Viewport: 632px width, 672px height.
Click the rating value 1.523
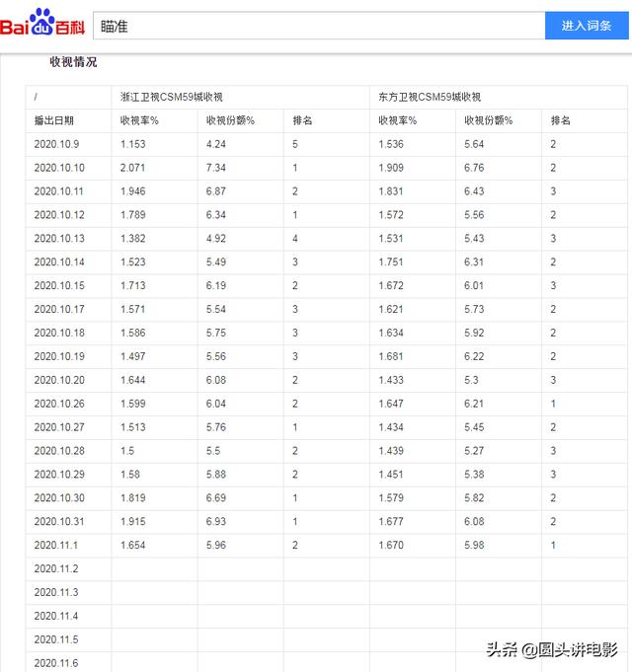[133, 262]
